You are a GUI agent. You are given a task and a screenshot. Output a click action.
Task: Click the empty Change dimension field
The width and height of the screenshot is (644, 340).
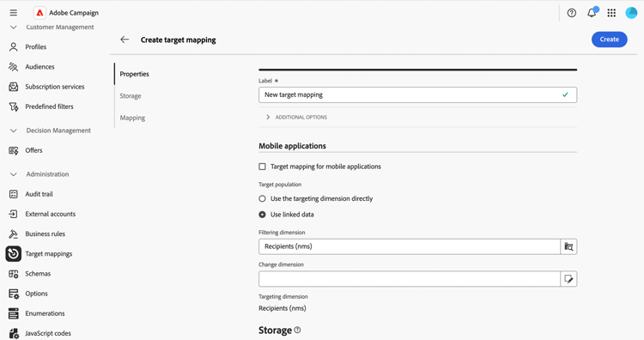tap(410, 279)
